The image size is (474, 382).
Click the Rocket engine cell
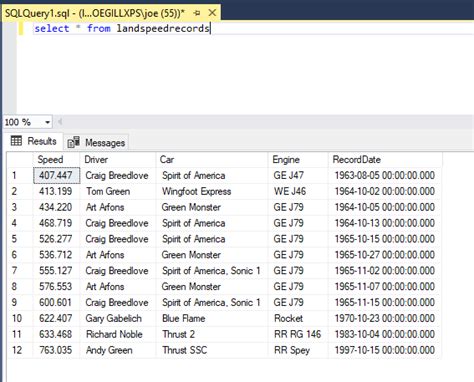coord(298,318)
